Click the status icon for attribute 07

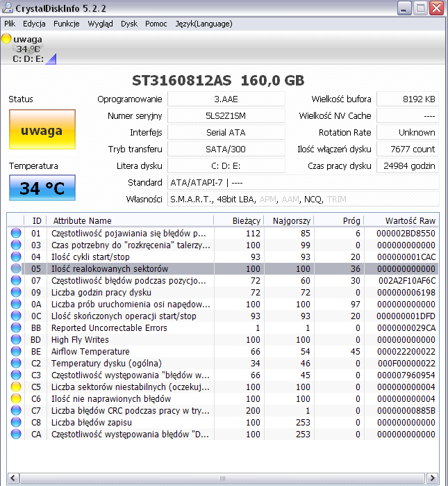16,280
